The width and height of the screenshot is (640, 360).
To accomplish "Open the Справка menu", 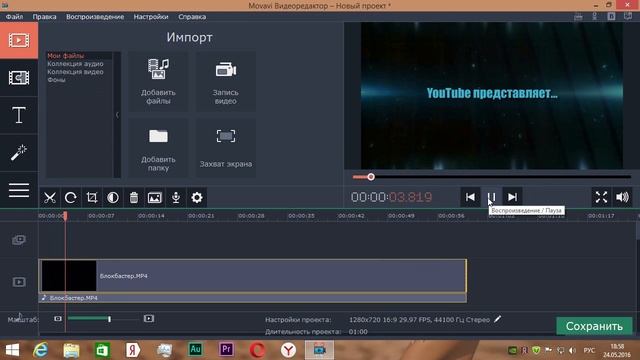I will [x=192, y=17].
